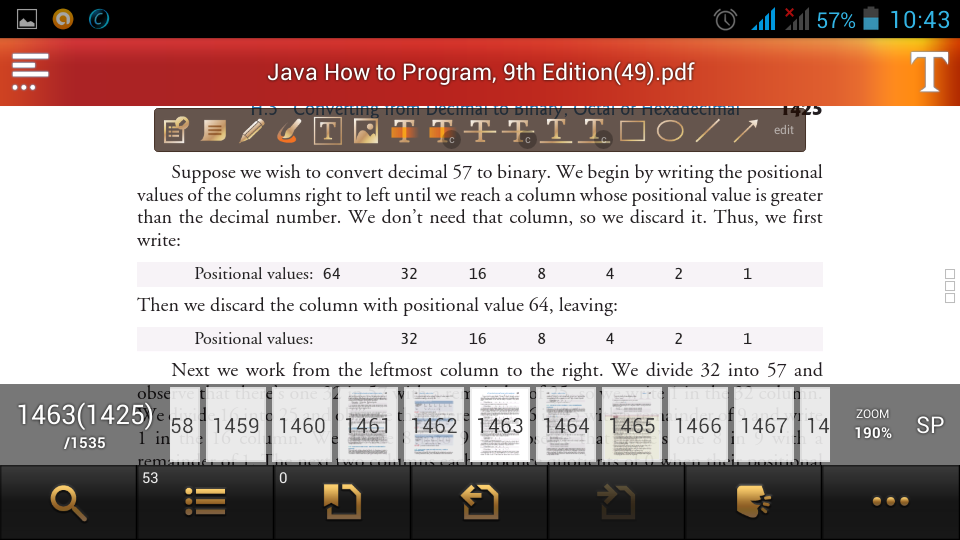Viewport: 960px width, 540px height.
Task: Open the hamburger menu in header
Action: pos(29,72)
